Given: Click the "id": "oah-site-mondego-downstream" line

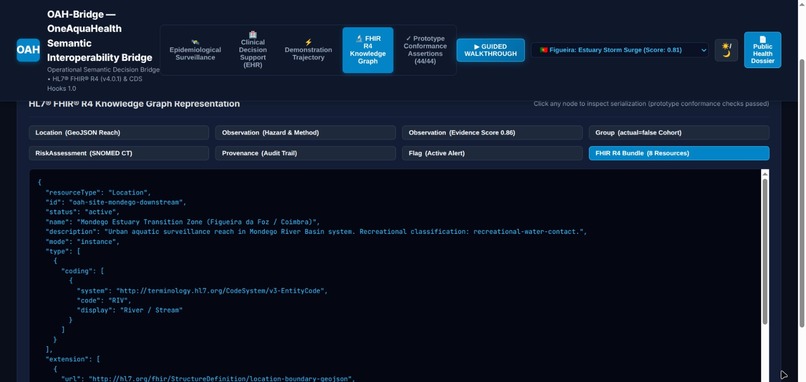Looking at the screenshot, I should tap(116, 203).
